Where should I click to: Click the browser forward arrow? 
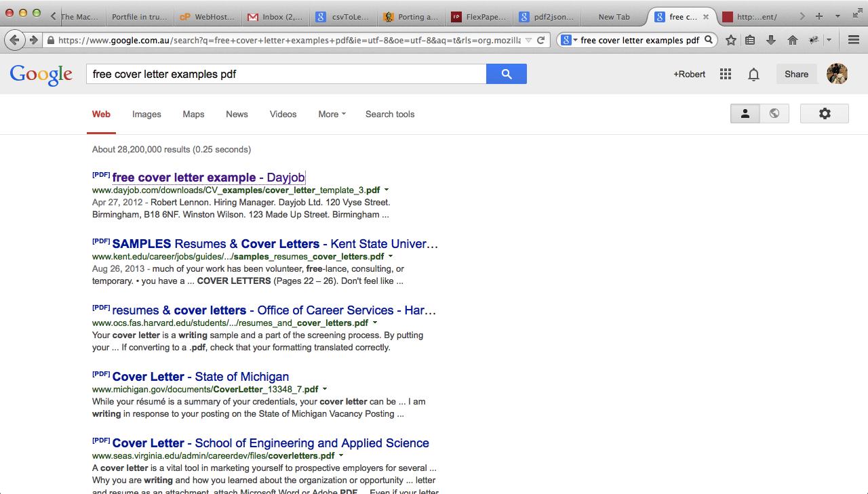[33, 40]
